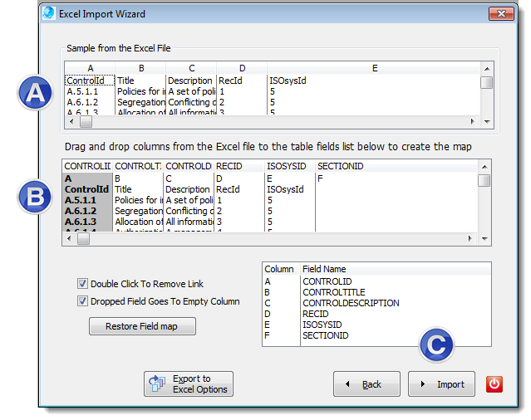Select the RECID row in field map list
This screenshot has width=531, height=420.
(x=376, y=314)
